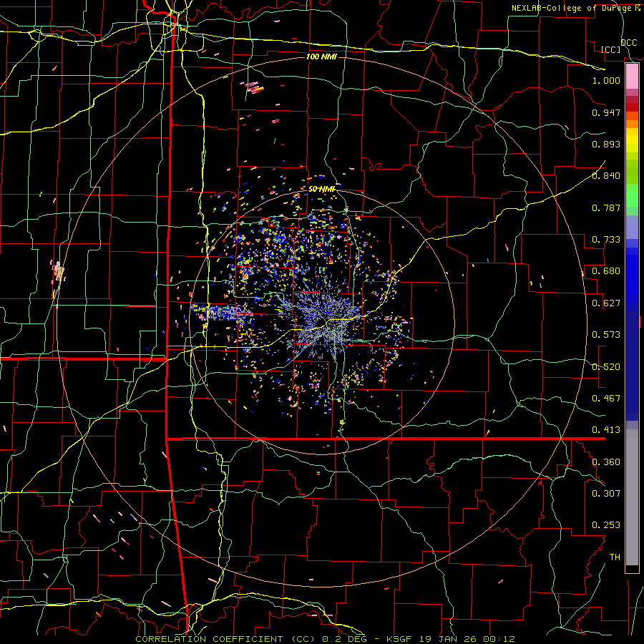Pick the periwinkle segment of the color bar

pyautogui.click(x=632, y=228)
